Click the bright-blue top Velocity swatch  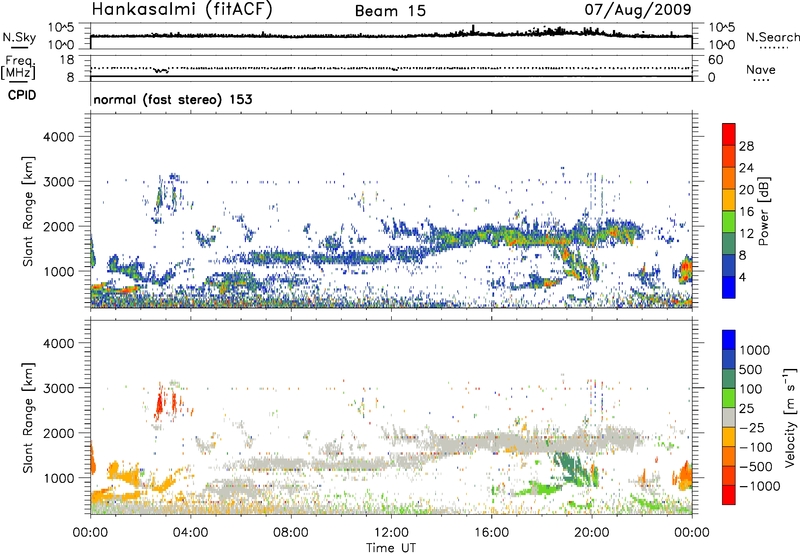(729, 340)
